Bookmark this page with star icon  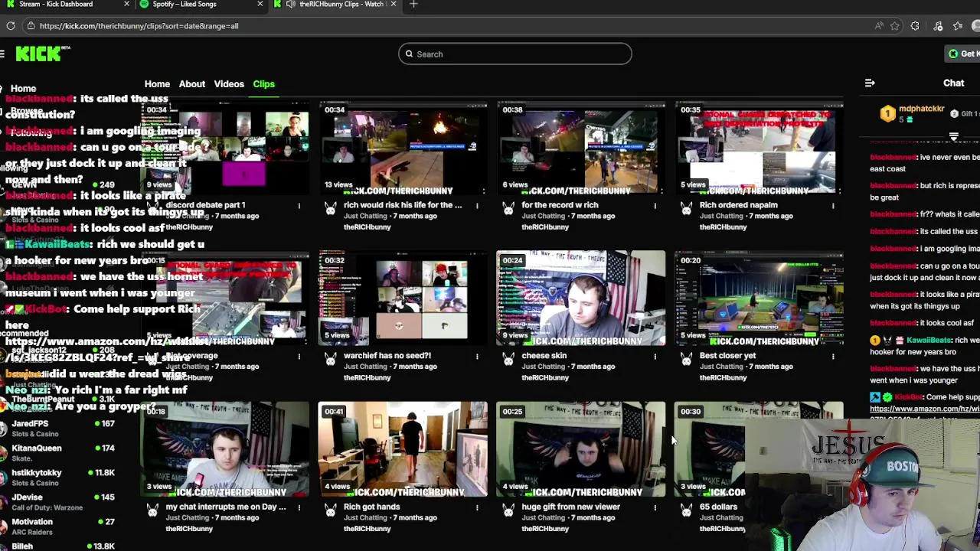click(895, 26)
